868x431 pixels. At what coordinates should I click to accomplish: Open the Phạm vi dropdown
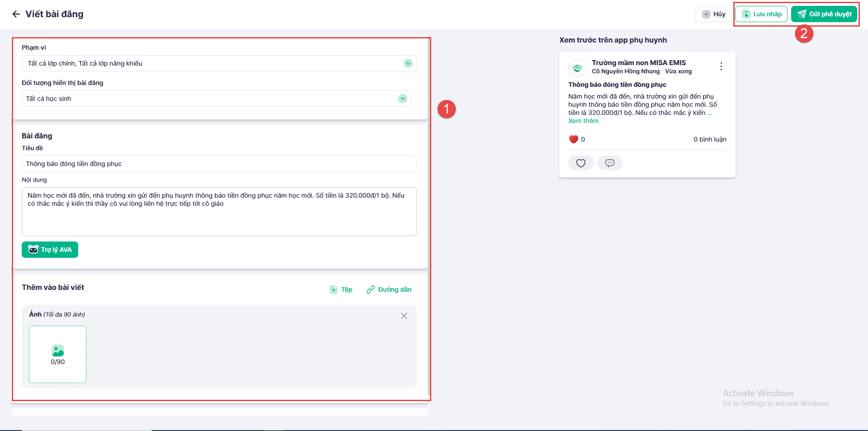tap(219, 63)
